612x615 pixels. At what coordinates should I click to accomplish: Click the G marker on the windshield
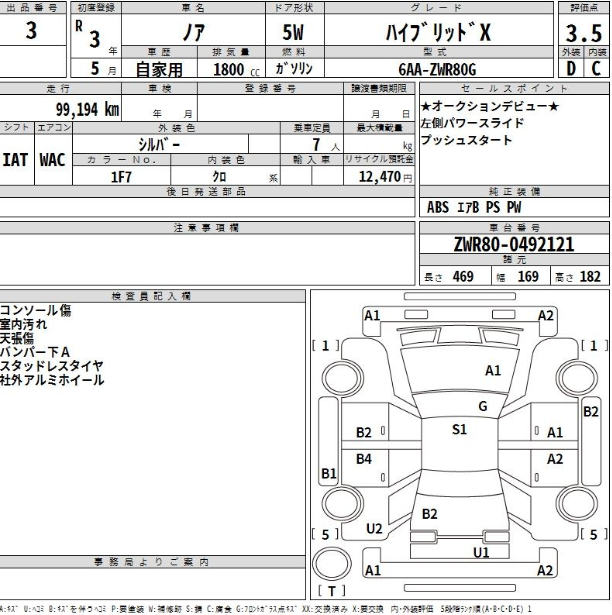point(482,406)
